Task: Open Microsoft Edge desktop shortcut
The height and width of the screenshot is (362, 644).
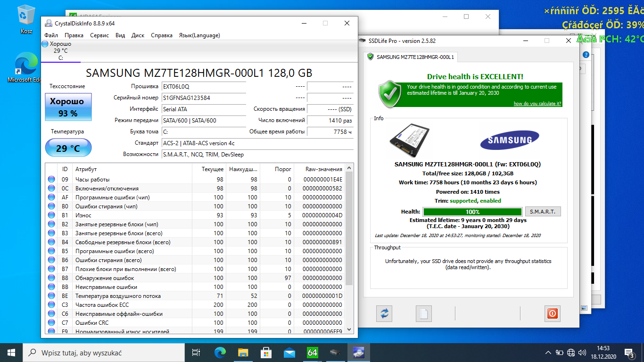Action: (x=25, y=68)
